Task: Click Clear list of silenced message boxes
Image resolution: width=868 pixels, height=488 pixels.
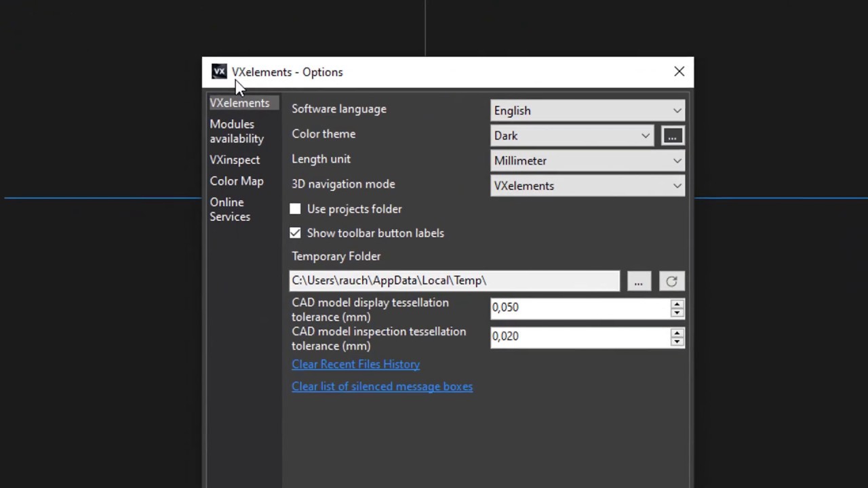Action: 382,386
